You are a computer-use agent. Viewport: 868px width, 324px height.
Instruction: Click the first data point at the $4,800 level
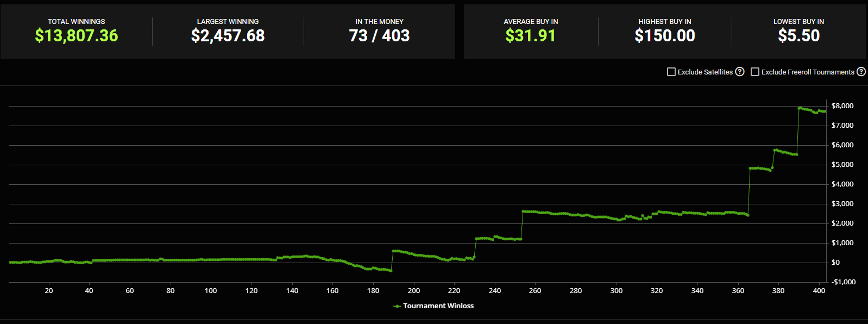coord(750,169)
